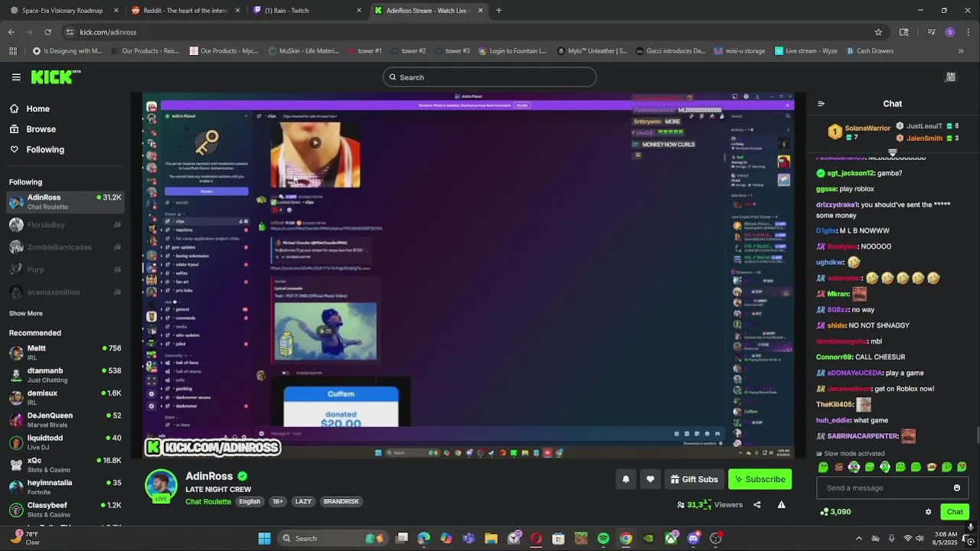Click the top-right Kick header icon
980x551 pixels.
click(950, 77)
